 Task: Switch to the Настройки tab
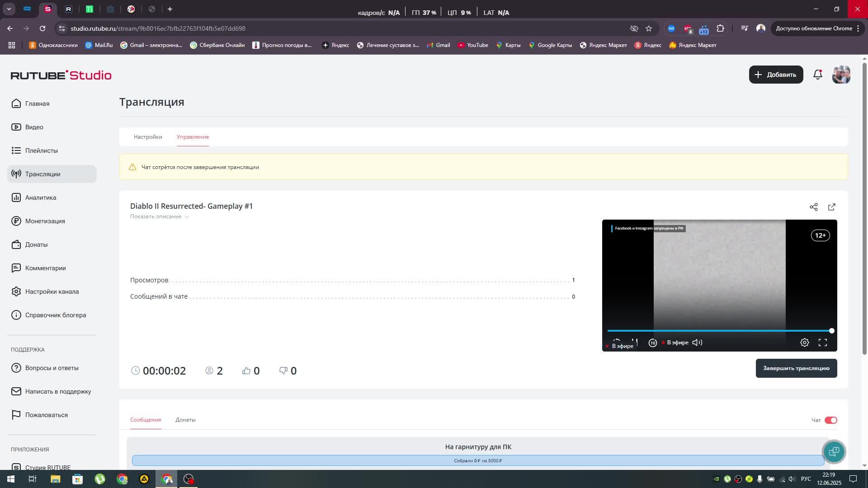coord(148,137)
